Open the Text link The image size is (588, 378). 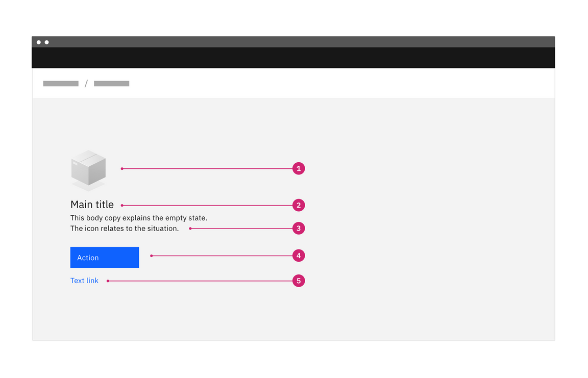84,280
